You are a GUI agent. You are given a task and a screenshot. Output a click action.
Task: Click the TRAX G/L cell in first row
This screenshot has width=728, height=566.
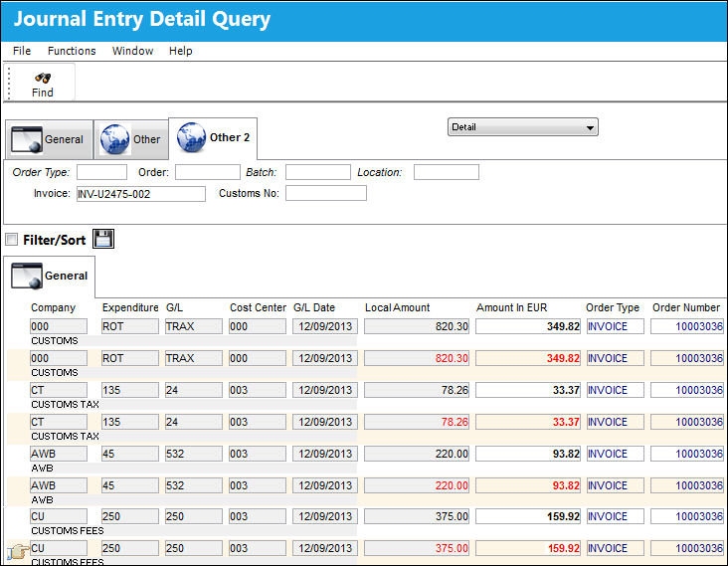pos(194,326)
